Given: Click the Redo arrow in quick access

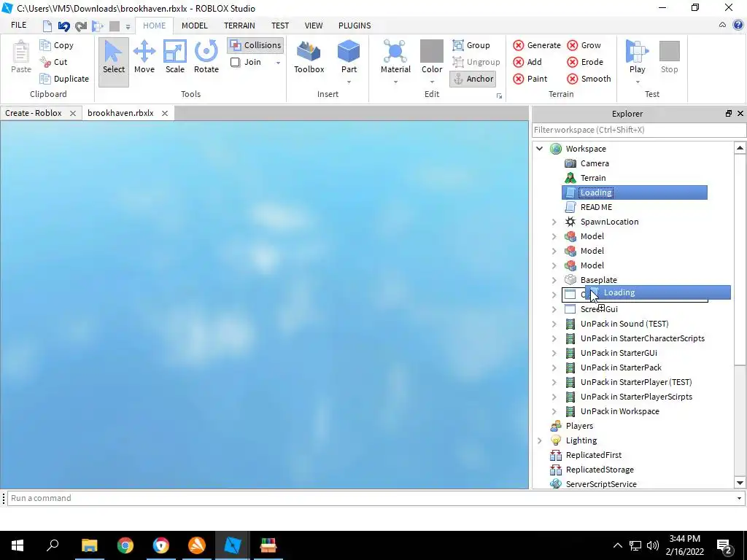Looking at the screenshot, I should click(81, 26).
